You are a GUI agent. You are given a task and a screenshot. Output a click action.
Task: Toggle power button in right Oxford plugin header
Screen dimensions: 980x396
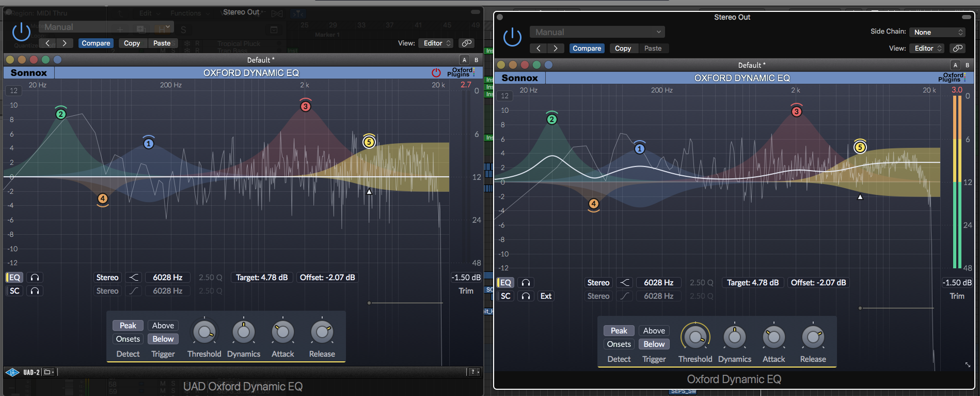coord(512,37)
